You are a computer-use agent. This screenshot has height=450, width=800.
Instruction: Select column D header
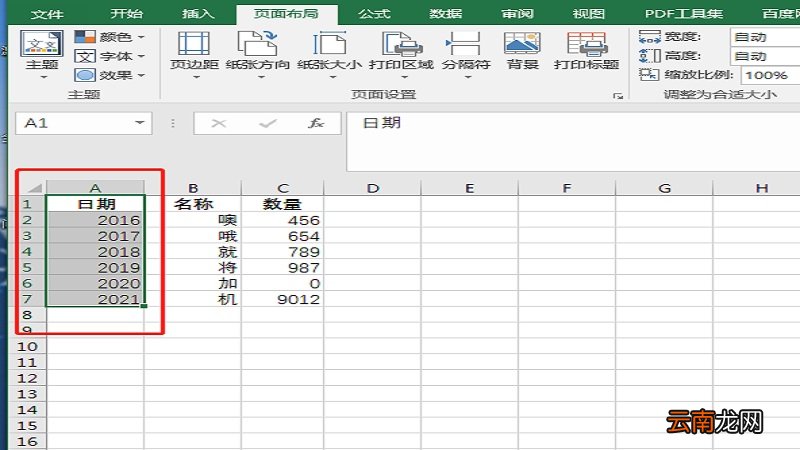click(x=372, y=188)
